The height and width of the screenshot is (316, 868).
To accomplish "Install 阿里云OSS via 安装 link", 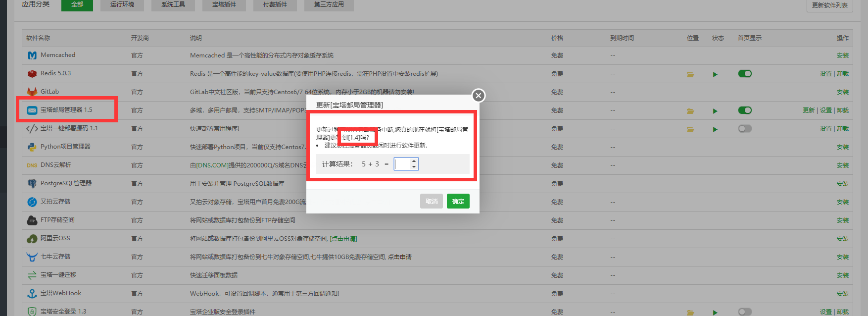I will tap(843, 239).
